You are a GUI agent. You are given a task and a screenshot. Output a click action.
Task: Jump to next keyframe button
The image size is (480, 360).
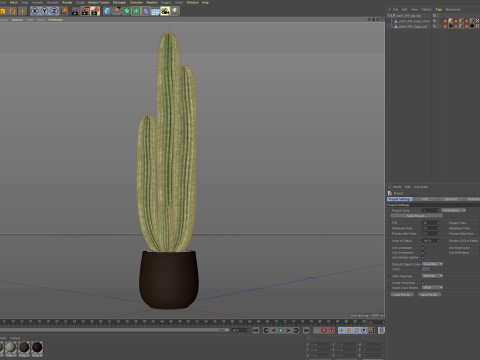coord(296,330)
